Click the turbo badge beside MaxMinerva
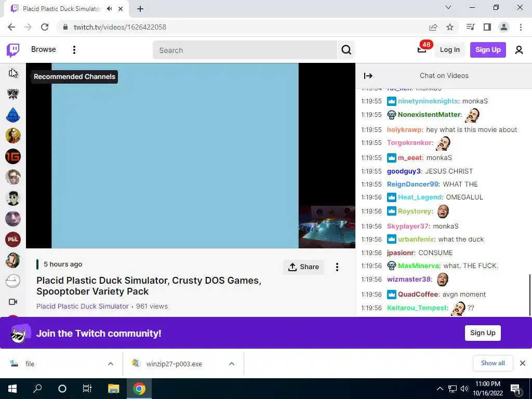The image size is (532, 399). click(392, 265)
